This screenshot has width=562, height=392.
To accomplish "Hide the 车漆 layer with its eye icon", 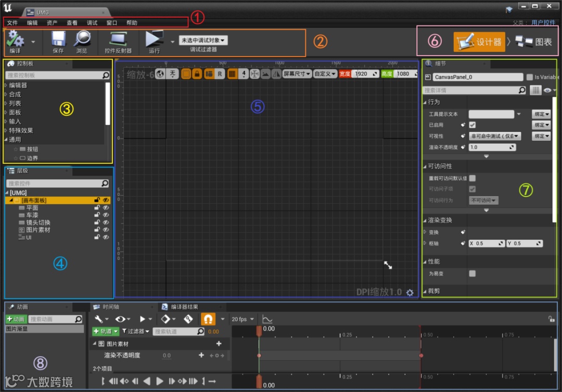I will 106,215.
